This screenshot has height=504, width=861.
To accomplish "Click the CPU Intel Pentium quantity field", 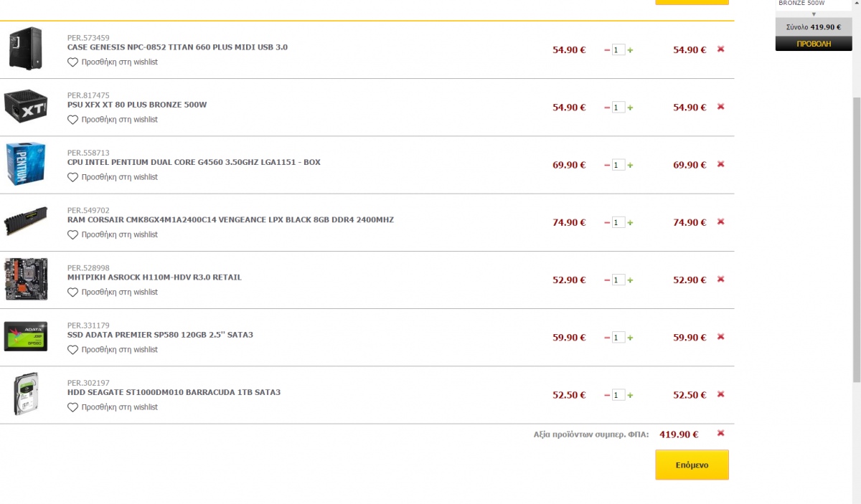I will [x=618, y=165].
